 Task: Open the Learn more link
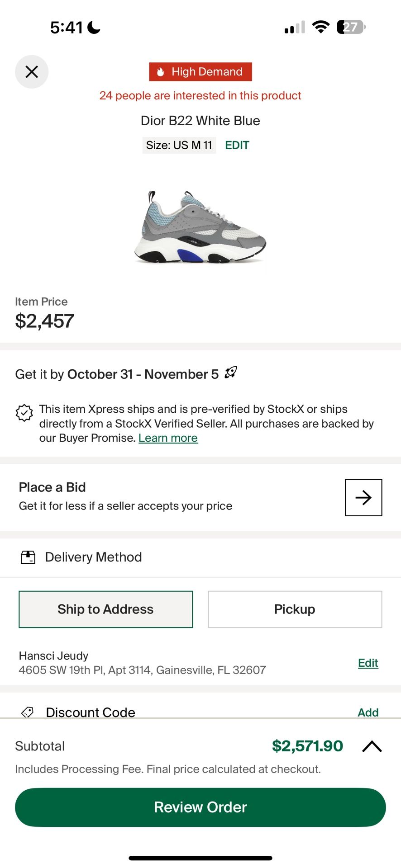(x=168, y=438)
